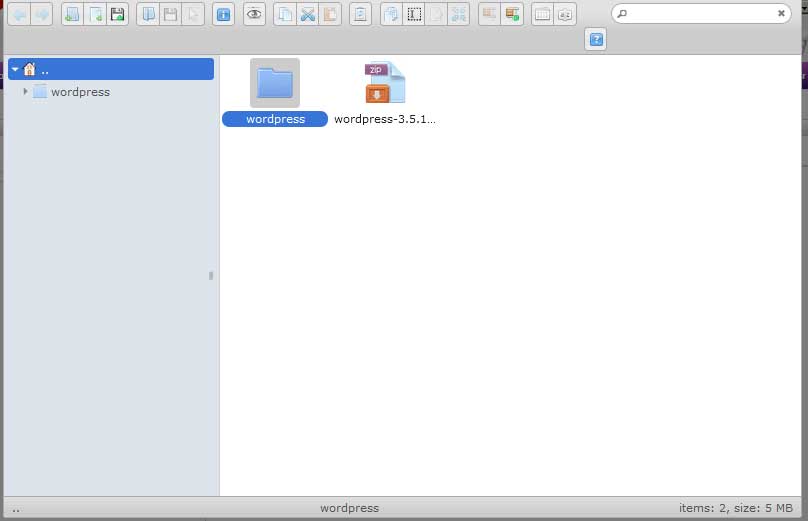Click the sidebar splitter handle
This screenshot has width=808, height=521.
pos(211,276)
